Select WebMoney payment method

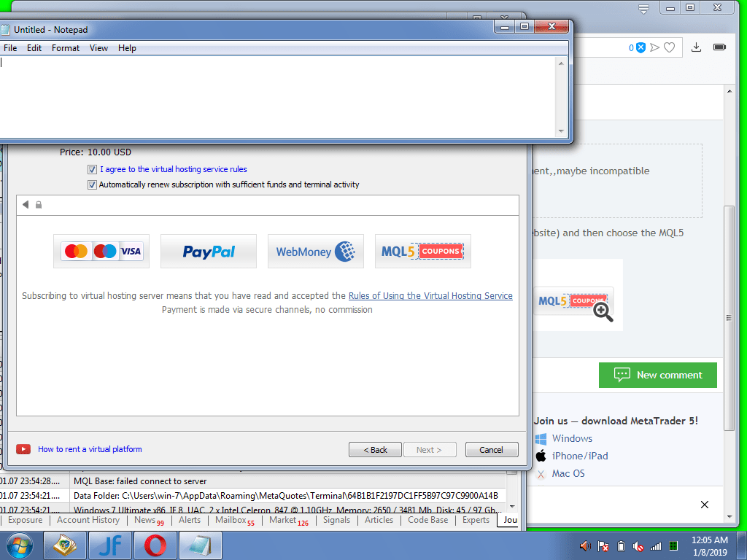[316, 251]
